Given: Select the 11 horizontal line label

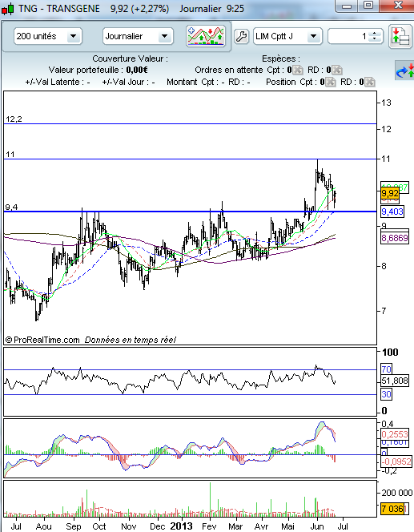Looking at the screenshot, I should pyautogui.click(x=10, y=155).
